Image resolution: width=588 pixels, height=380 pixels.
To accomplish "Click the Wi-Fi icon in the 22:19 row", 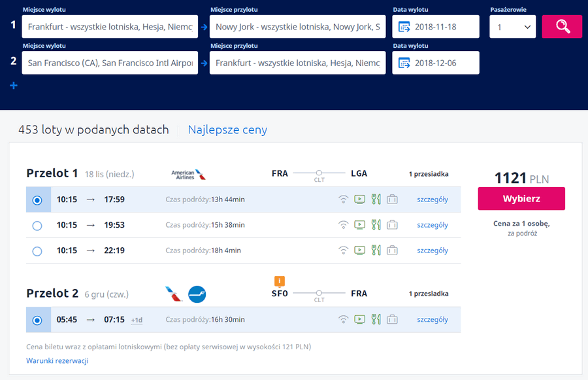I will point(343,250).
